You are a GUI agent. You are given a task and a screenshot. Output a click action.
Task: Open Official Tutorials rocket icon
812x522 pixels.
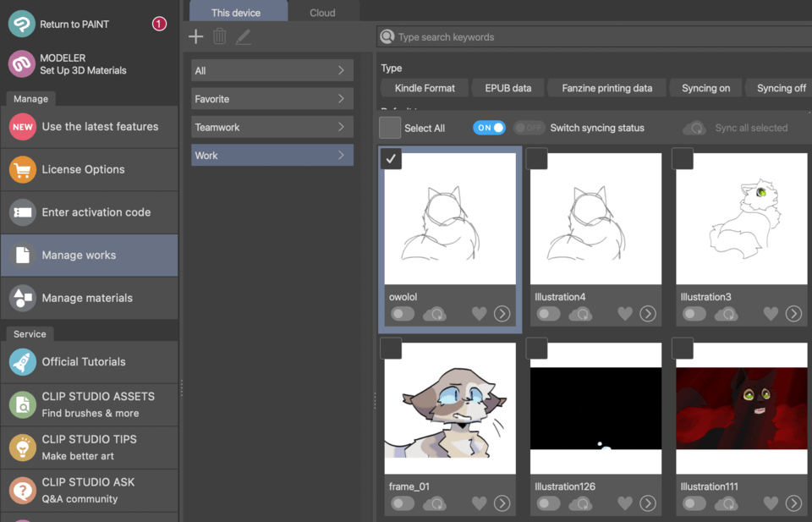[22, 362]
